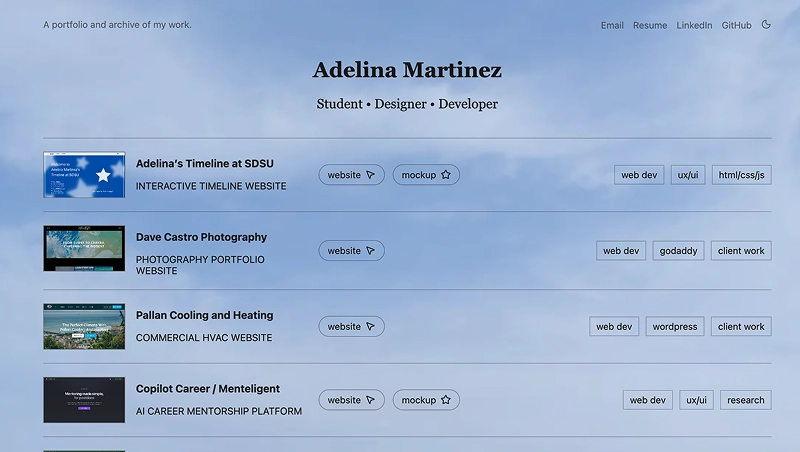This screenshot has width=800, height=452.
Task: Click the mockup button for Adelina's Timeline at SDSU
Action: (426, 175)
